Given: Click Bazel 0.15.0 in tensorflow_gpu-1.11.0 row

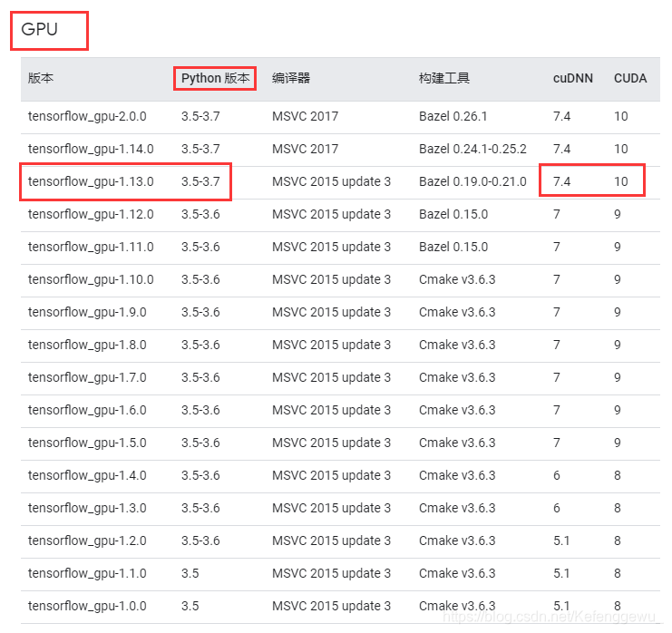Looking at the screenshot, I should [453, 247].
